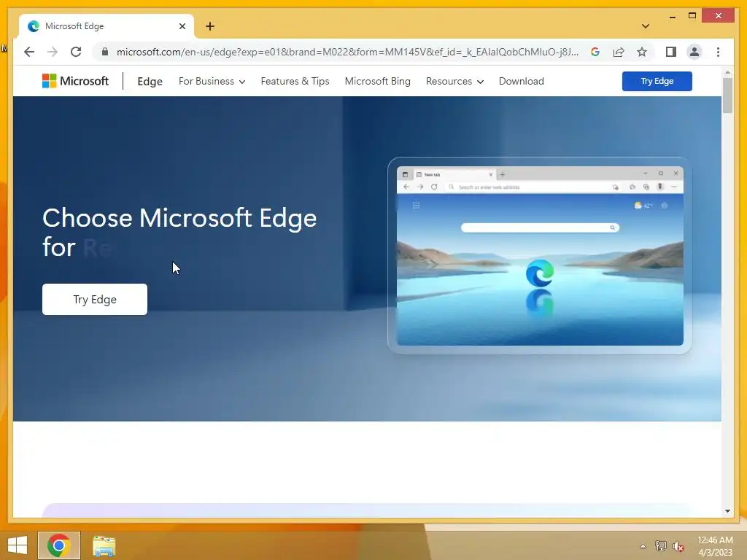Click the Google icon in address bar

[x=595, y=52]
